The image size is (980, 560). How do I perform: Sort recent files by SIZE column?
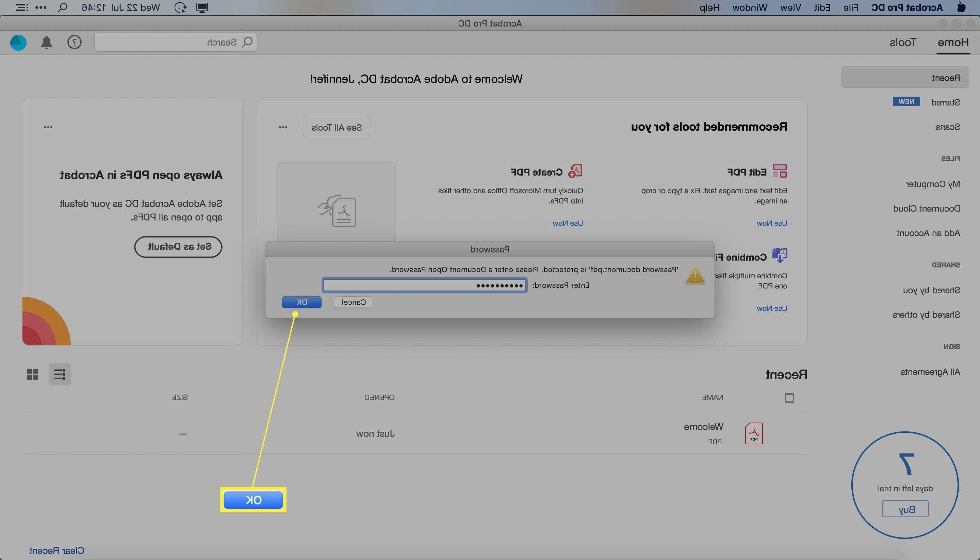tap(180, 397)
